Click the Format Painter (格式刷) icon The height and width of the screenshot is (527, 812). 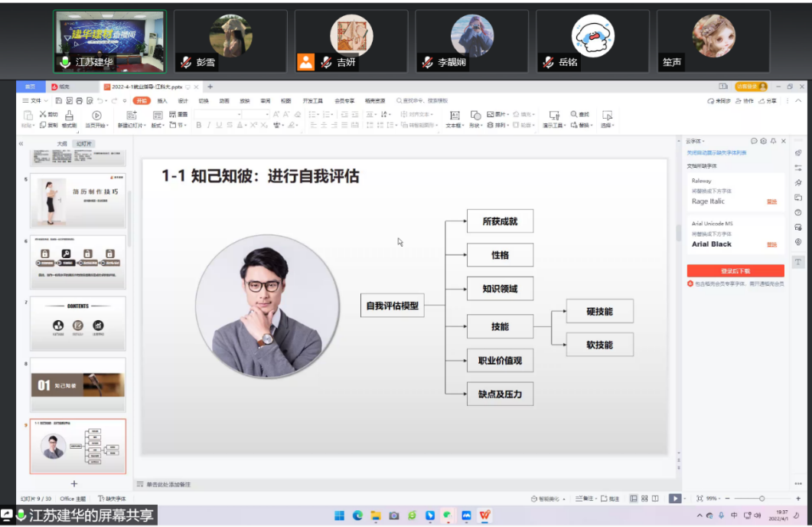click(69, 117)
